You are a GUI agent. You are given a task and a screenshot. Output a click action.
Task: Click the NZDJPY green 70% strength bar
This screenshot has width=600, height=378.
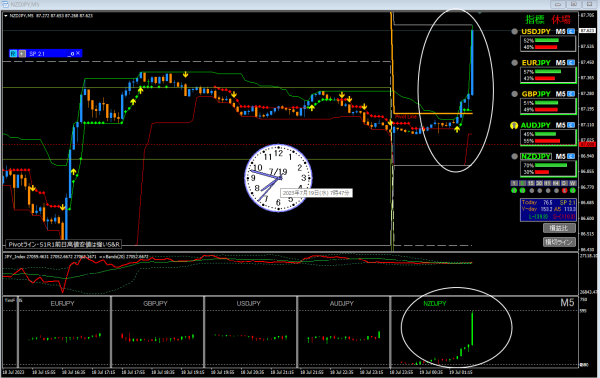551,165
